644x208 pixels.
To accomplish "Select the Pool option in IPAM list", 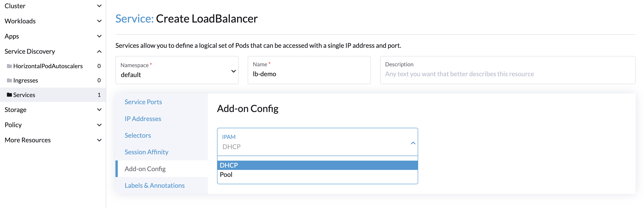I will 226,175.
